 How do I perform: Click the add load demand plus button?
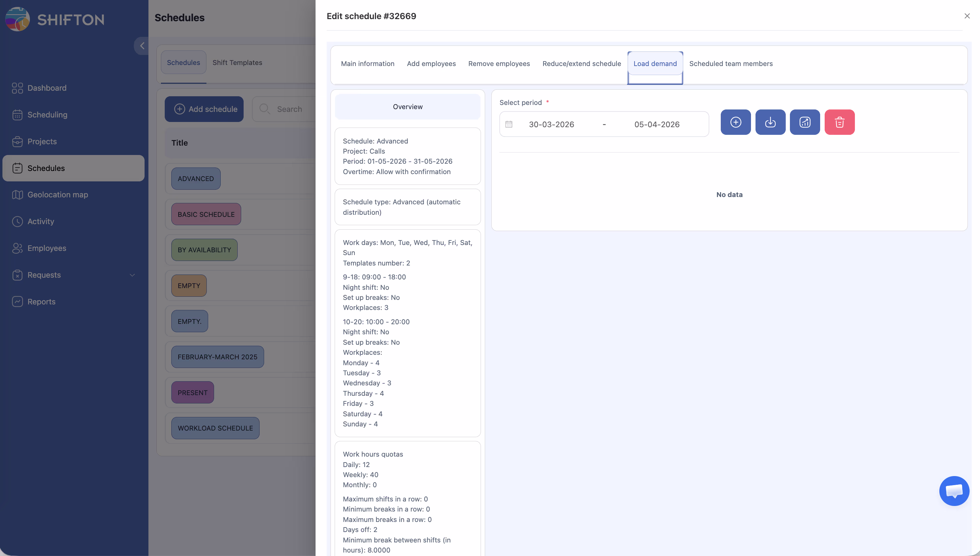click(735, 122)
